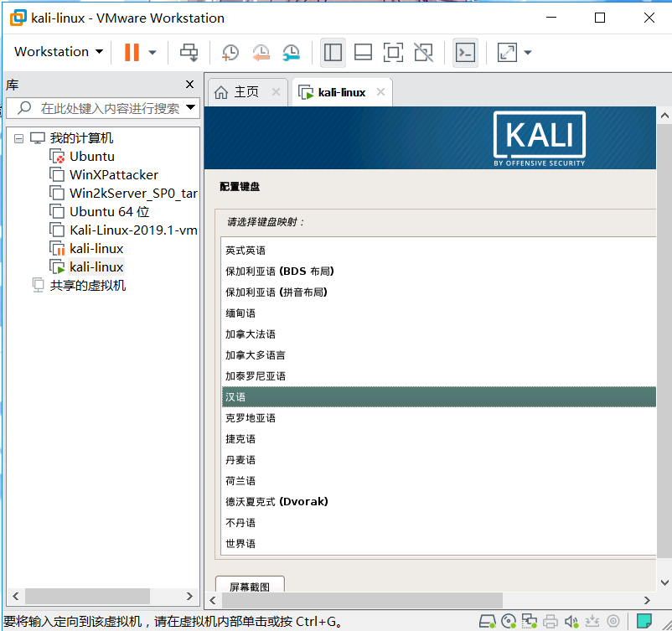
Task: Expand the library search options dropdown
Action: pos(191,107)
